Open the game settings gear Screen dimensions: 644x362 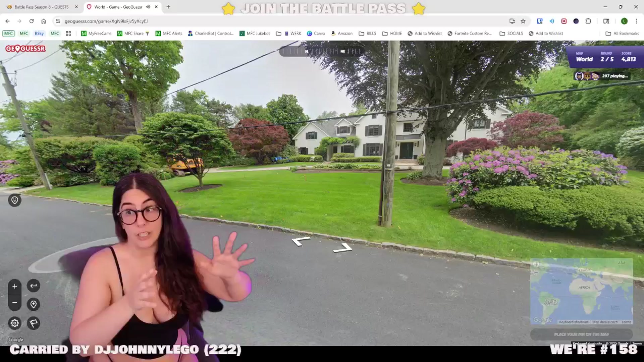click(x=15, y=323)
